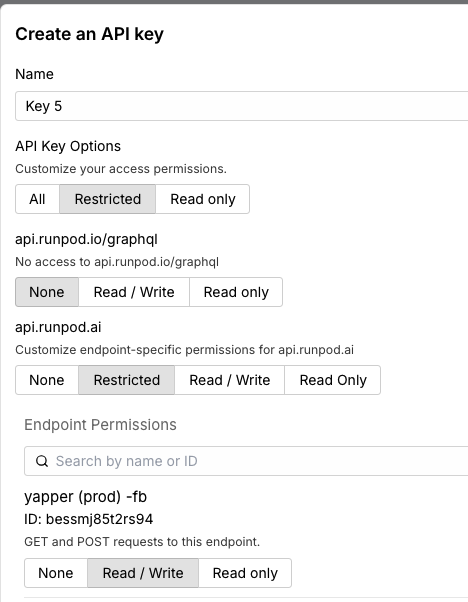The image size is (468, 602).
Task: Select All under API Key Options
Action: pyautogui.click(x=37, y=199)
